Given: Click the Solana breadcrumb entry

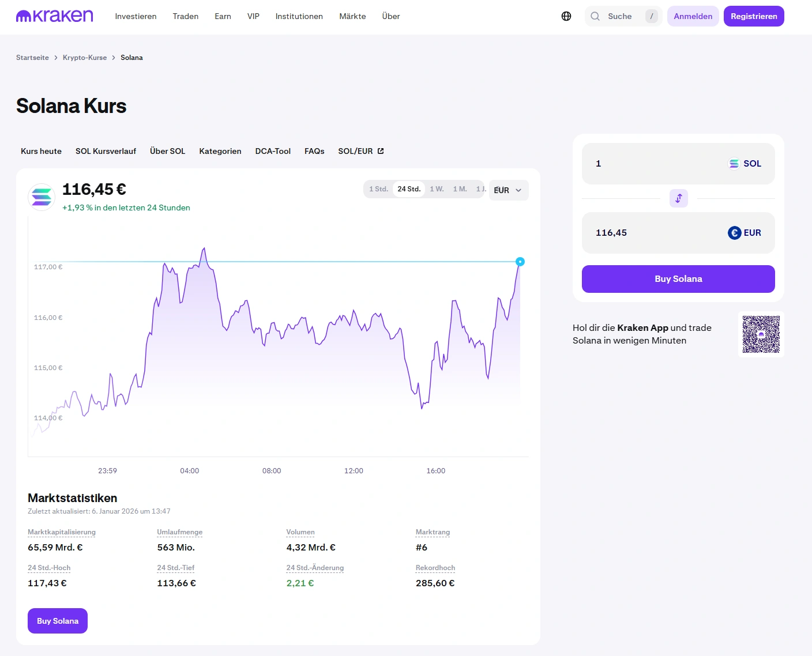Looking at the screenshot, I should 131,58.
